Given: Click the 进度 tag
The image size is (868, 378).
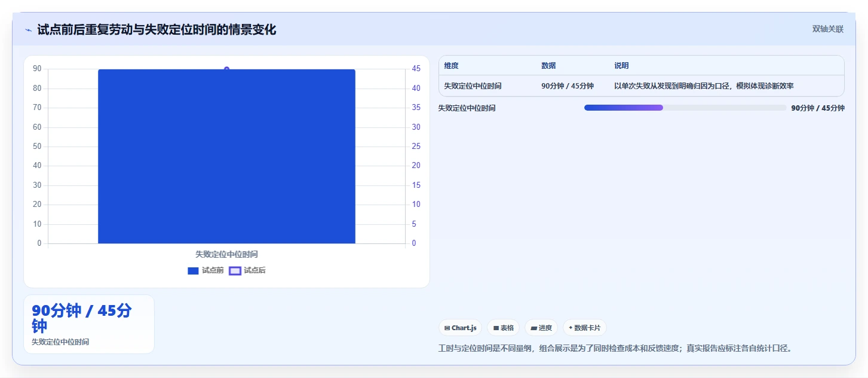Looking at the screenshot, I should click(x=541, y=328).
